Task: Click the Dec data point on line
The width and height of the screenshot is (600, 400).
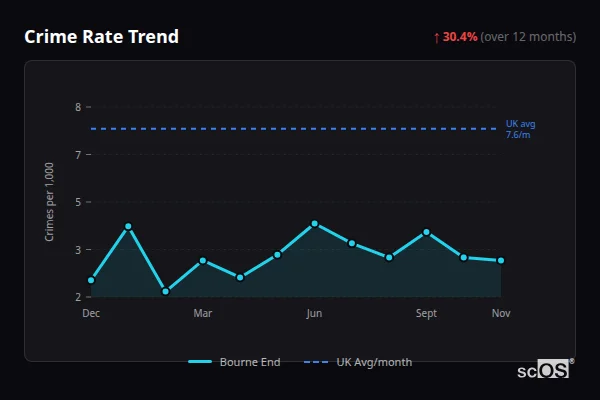Action: pyautogui.click(x=91, y=280)
